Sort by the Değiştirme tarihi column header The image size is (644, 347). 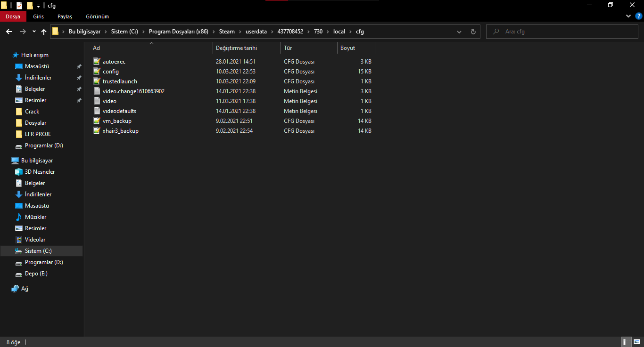pyautogui.click(x=247, y=48)
